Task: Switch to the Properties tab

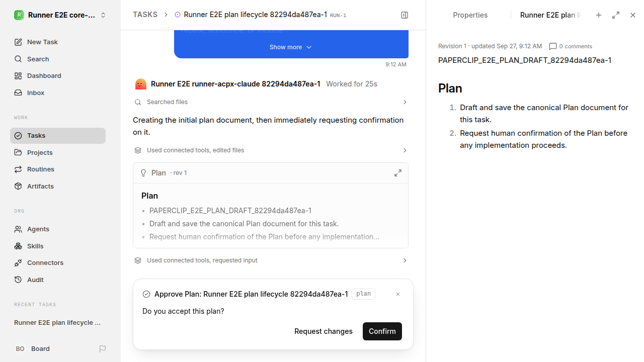Action: (470, 15)
